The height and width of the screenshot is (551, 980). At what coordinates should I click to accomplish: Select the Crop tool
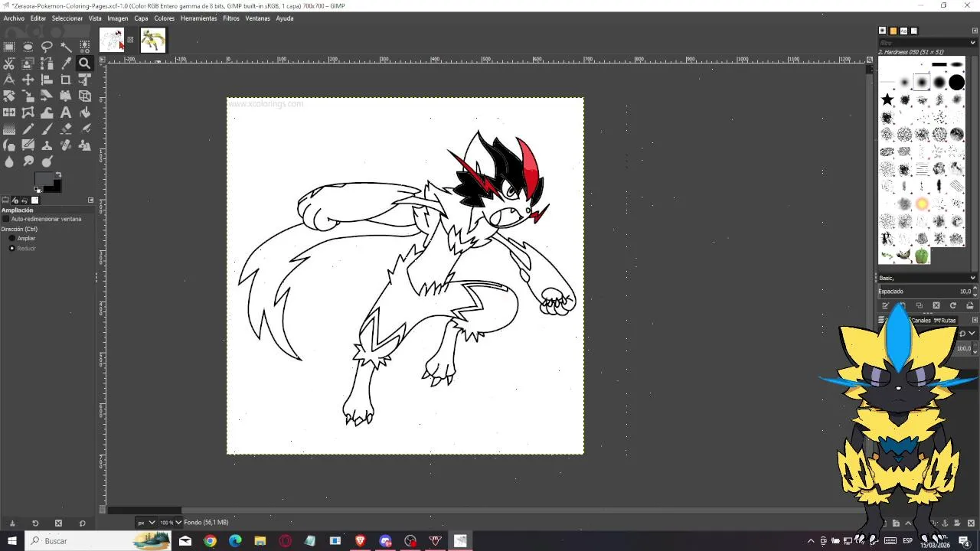tap(66, 80)
